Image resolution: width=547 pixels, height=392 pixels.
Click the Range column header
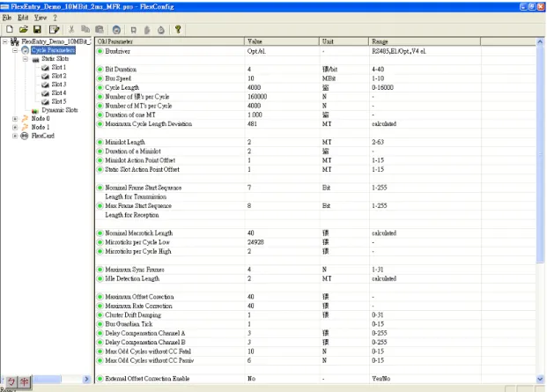coord(425,41)
